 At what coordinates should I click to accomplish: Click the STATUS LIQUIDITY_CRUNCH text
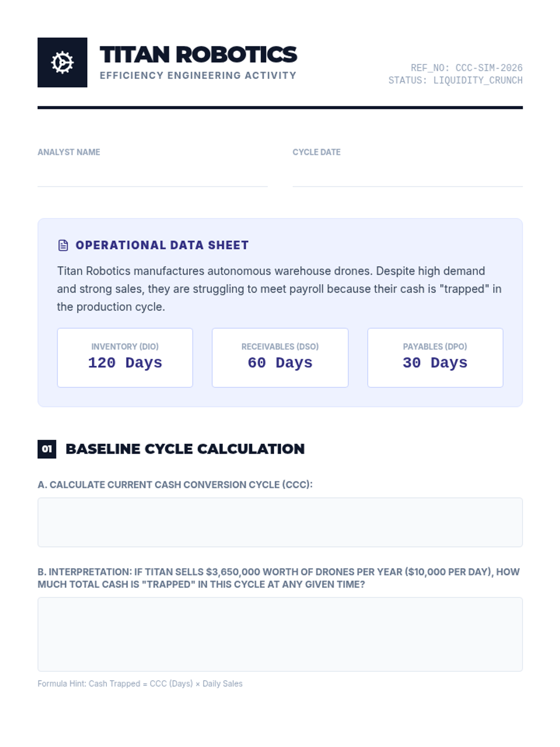pos(455,80)
